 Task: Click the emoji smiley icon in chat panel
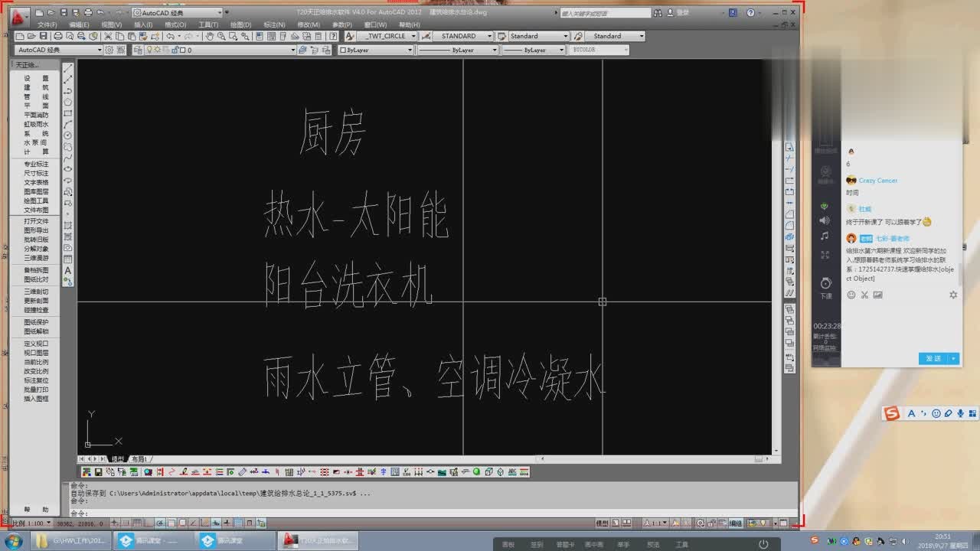coord(851,295)
